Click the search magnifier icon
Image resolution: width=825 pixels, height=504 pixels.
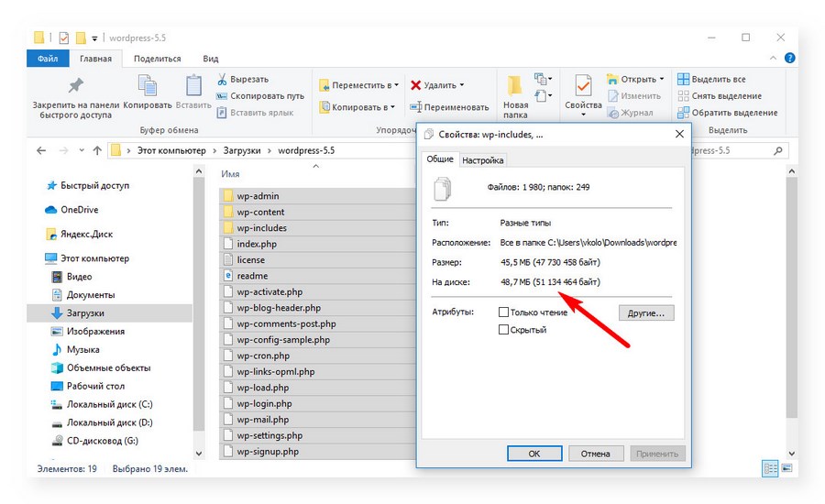click(778, 150)
